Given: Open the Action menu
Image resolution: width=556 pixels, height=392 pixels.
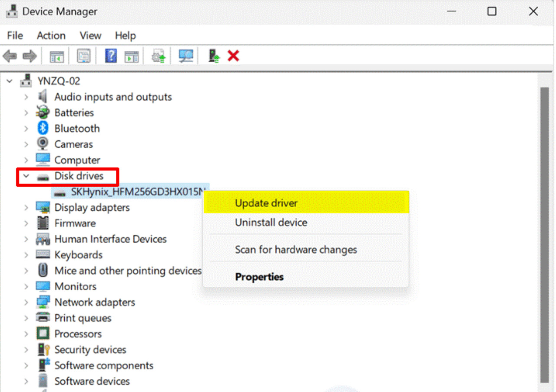Looking at the screenshot, I should click(x=51, y=36).
